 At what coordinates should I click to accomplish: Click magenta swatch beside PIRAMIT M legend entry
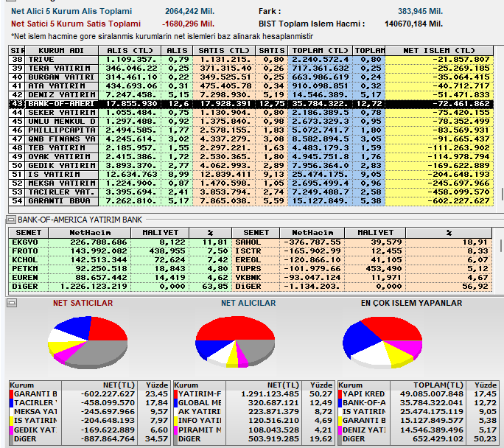176,430
